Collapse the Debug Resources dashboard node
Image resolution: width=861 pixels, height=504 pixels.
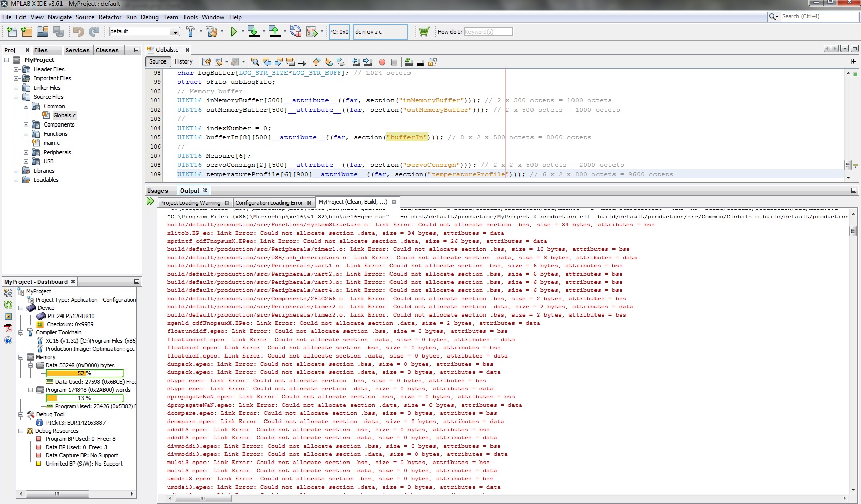(x=20, y=431)
